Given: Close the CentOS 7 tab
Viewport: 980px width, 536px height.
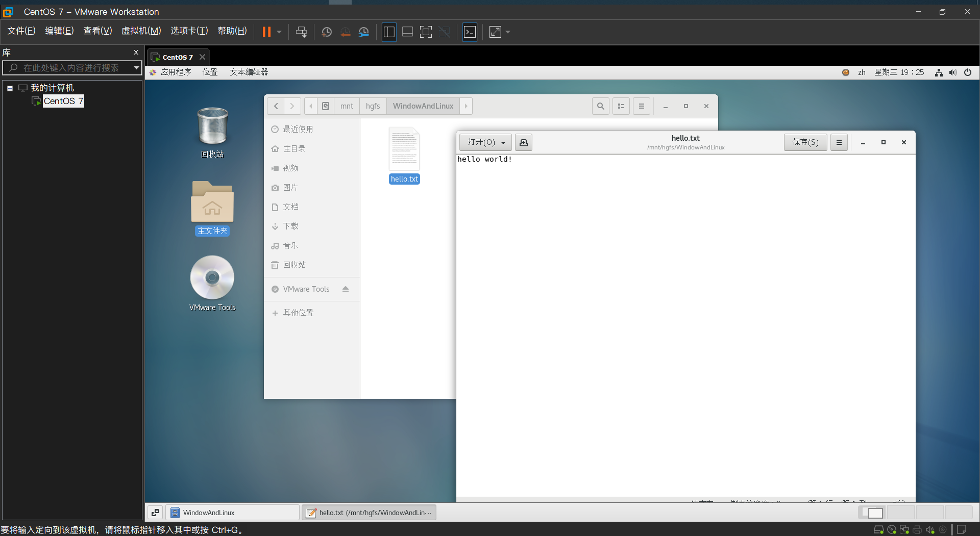Looking at the screenshot, I should (202, 57).
